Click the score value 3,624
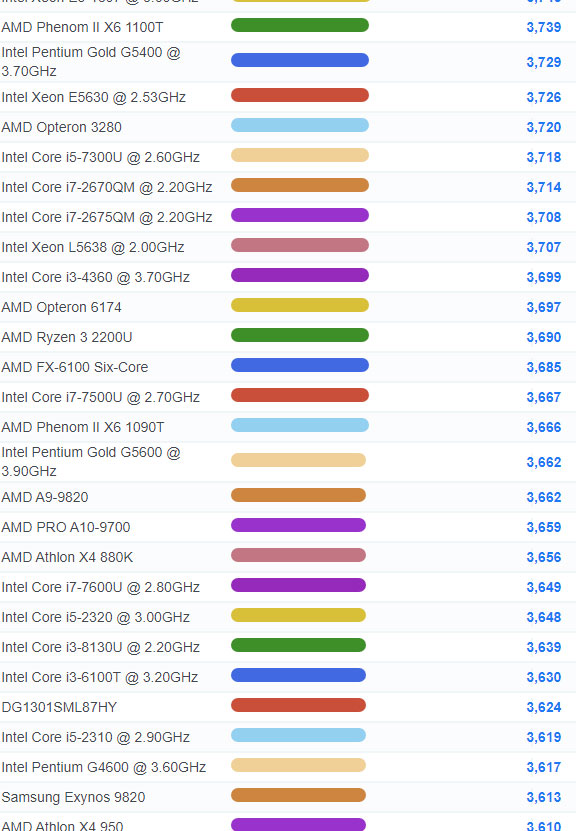 click(x=544, y=708)
